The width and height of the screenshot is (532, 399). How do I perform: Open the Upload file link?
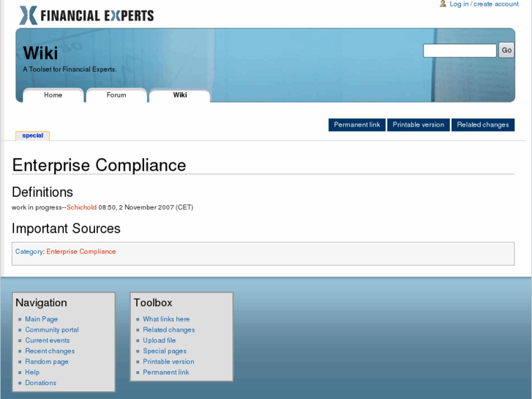160,340
